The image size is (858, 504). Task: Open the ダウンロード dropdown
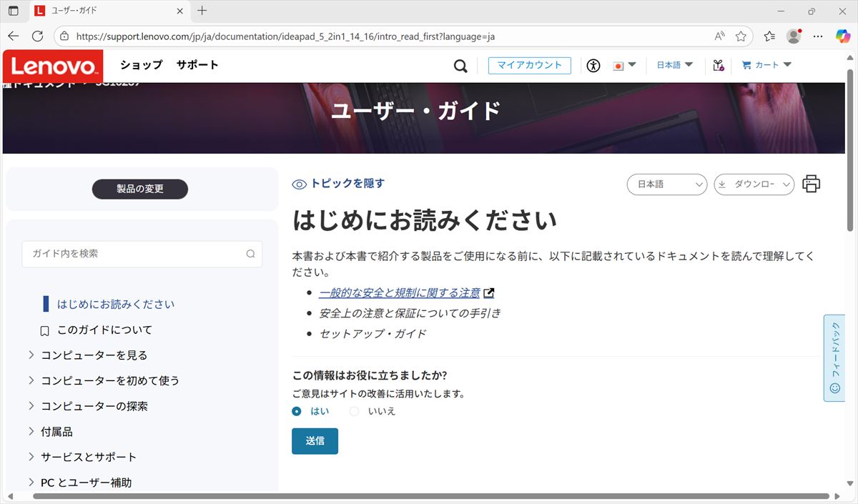tap(754, 184)
